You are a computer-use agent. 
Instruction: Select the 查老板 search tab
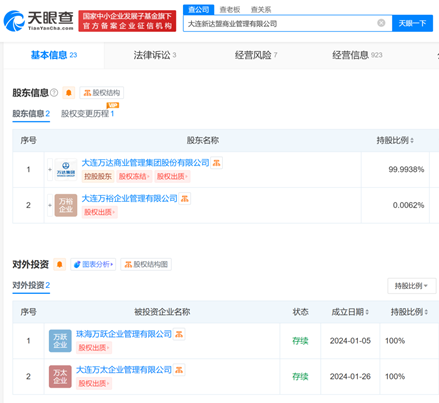[x=230, y=10]
